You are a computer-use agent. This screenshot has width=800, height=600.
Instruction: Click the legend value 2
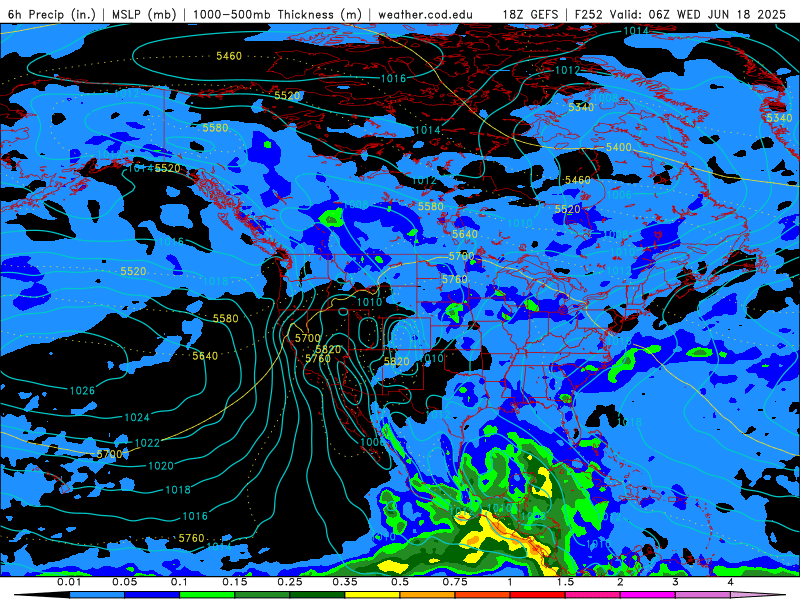620,582
